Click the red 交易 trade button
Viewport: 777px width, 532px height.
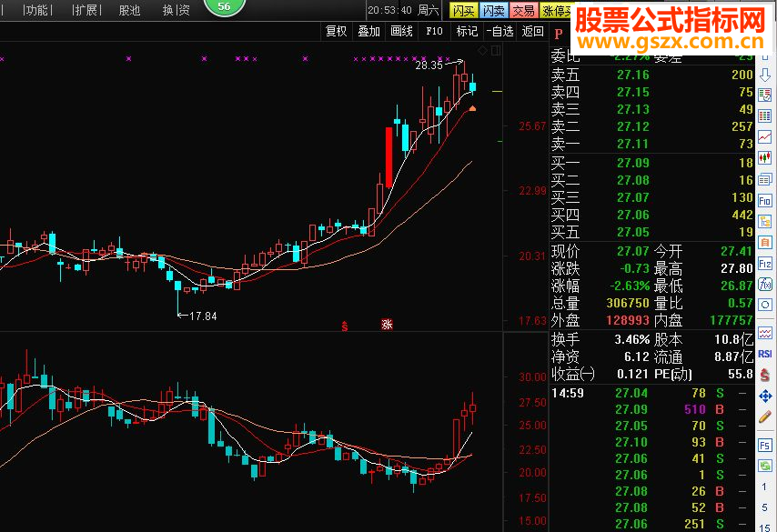point(524,10)
